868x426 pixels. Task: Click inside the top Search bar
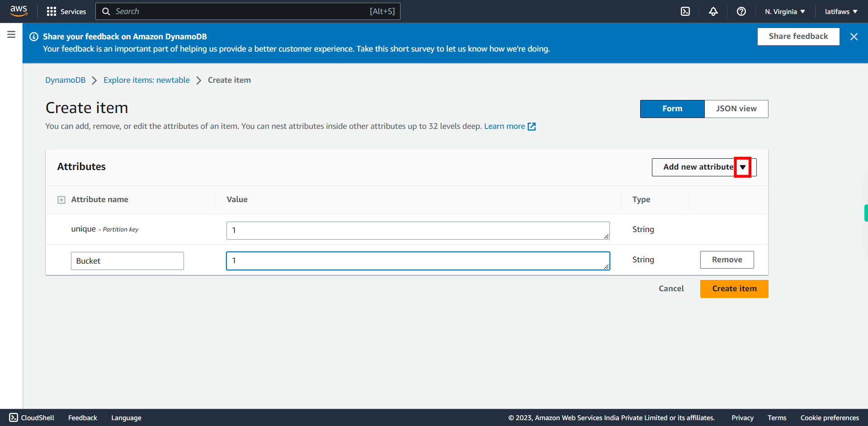click(x=248, y=11)
